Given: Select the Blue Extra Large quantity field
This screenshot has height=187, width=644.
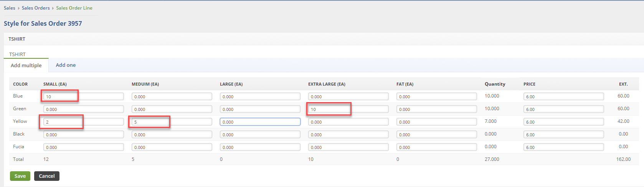Looking at the screenshot, I should (x=348, y=96).
